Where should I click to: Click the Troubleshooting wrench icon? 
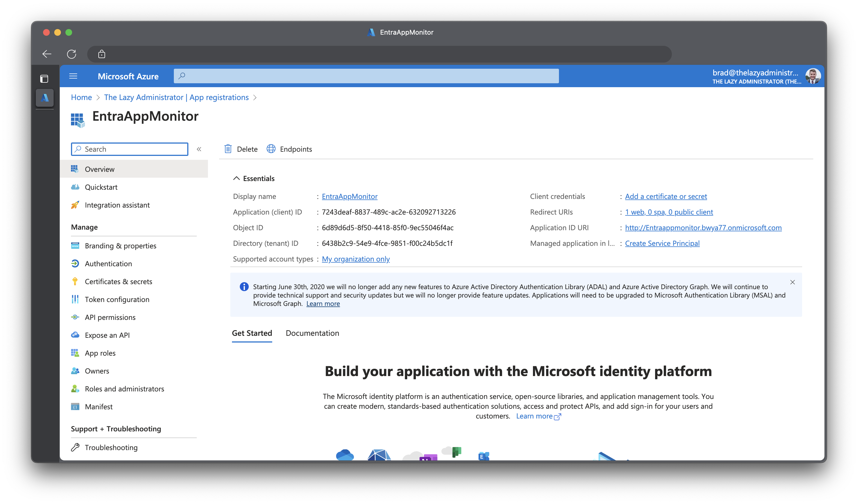pos(75,447)
